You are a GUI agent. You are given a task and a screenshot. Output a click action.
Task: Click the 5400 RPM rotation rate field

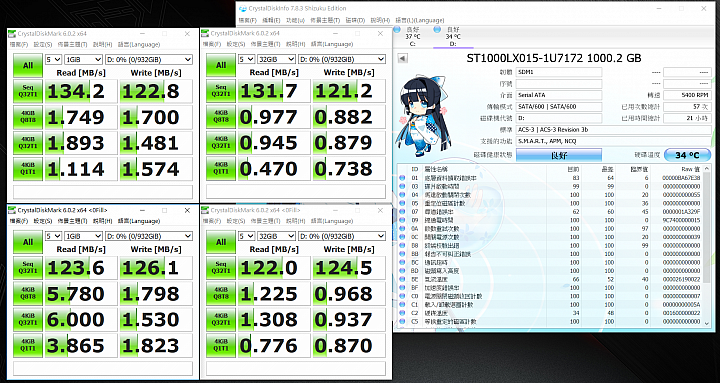pyautogui.click(x=687, y=96)
